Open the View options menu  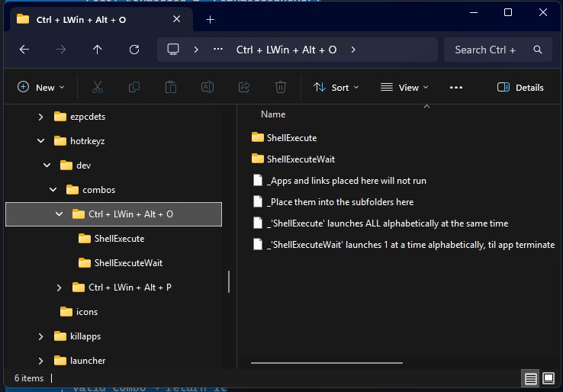pyautogui.click(x=404, y=87)
